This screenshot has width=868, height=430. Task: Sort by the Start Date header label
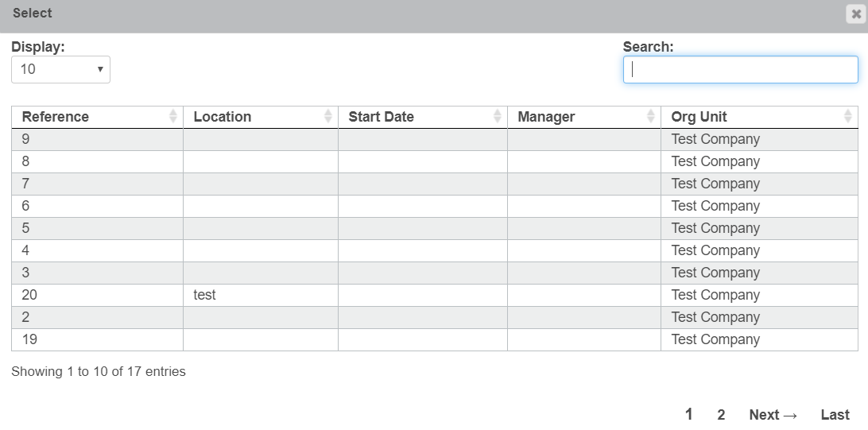point(381,117)
